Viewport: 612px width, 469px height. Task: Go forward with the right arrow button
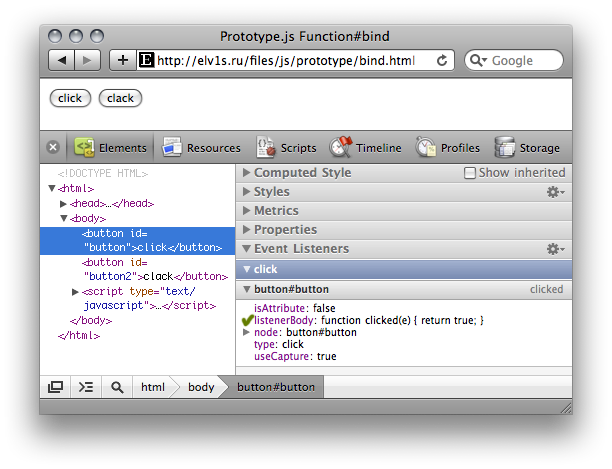coord(87,60)
